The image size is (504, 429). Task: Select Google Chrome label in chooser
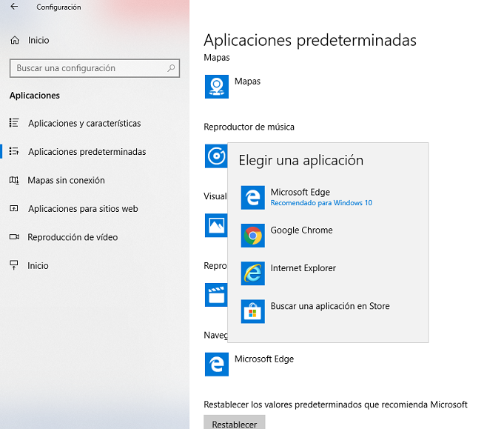point(301,230)
